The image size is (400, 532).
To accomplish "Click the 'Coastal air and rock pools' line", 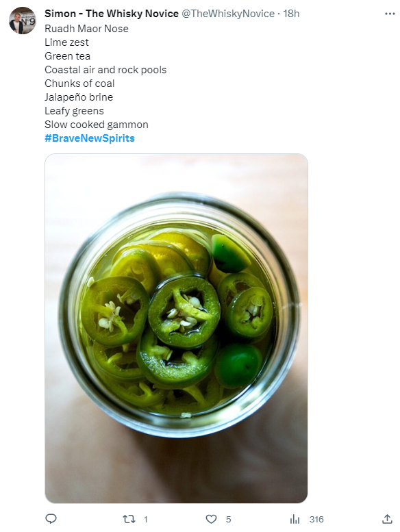I will 105,70.
